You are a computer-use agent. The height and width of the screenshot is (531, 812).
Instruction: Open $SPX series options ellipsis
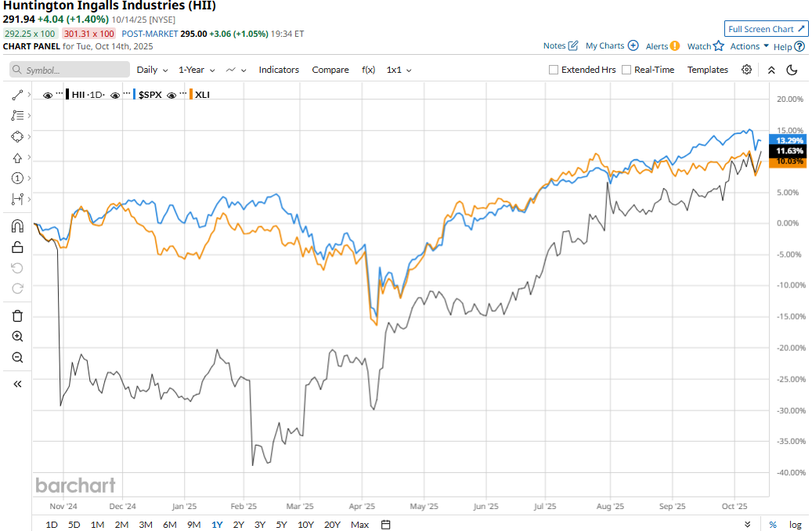(x=127, y=93)
